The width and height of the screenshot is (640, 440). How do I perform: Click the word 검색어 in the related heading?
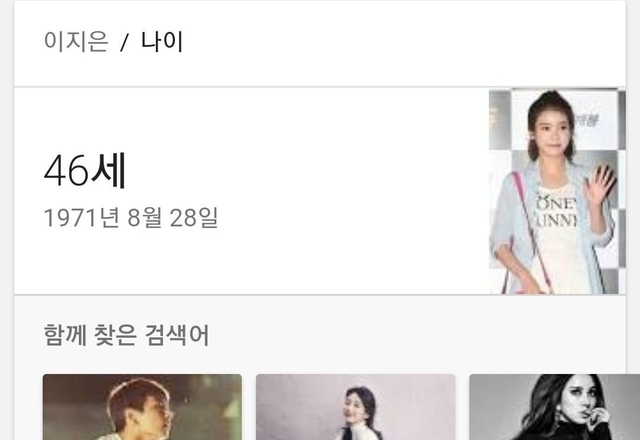coord(177,335)
